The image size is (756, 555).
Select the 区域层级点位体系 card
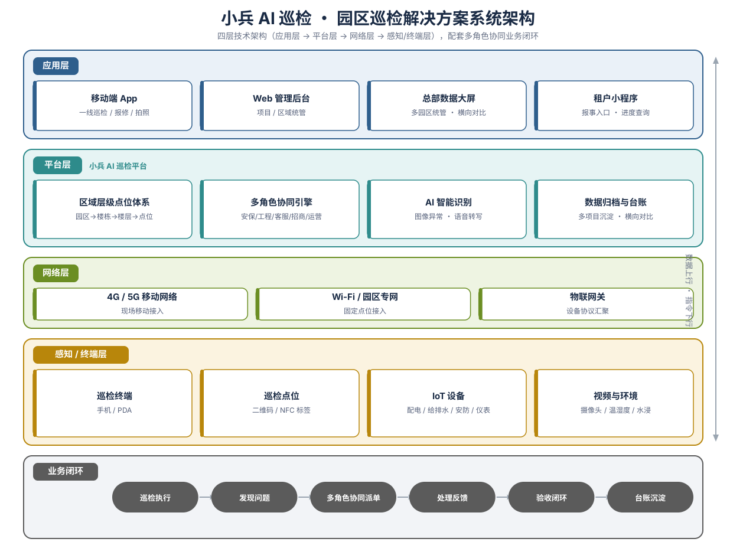[x=113, y=210]
